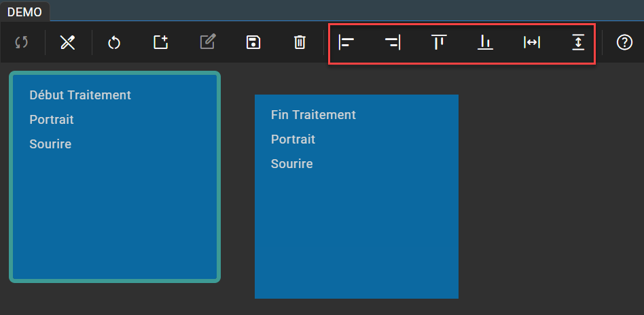Click Sourire in the Début Traitement box
644x315 pixels.
coord(50,144)
